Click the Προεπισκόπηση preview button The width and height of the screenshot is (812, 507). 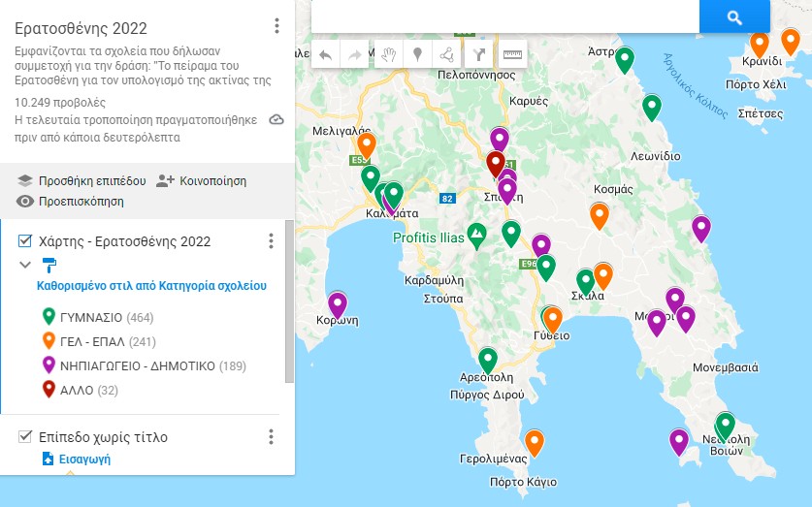coord(71,202)
